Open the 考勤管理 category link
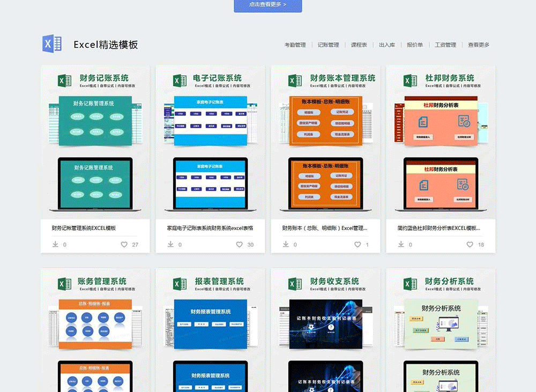The height and width of the screenshot is (392, 536). point(295,45)
